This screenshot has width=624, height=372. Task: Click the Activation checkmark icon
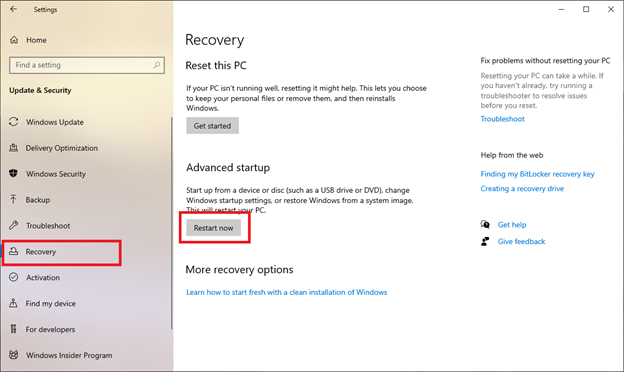coord(14,277)
